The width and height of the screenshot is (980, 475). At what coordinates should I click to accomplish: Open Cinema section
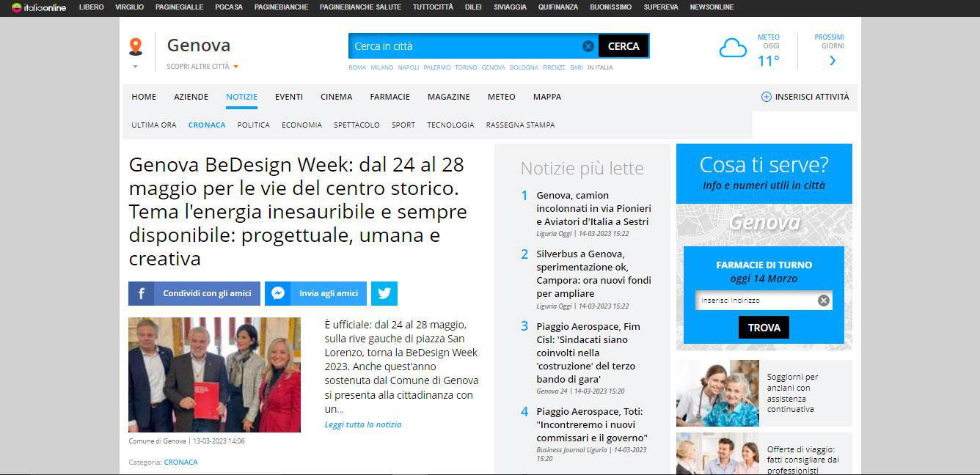tap(337, 97)
